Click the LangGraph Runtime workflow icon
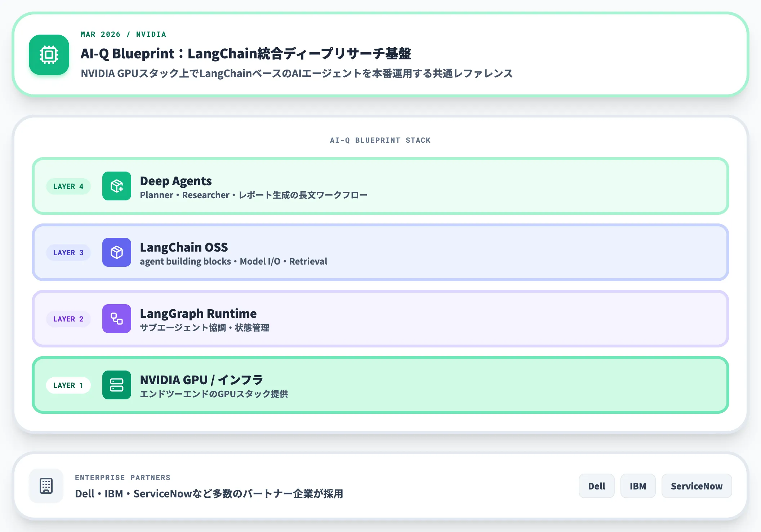 pos(117,319)
